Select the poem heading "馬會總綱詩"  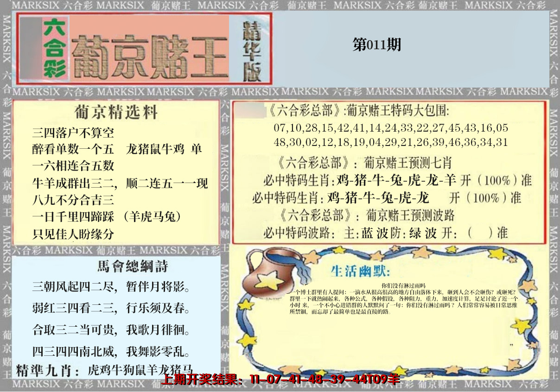pyautogui.click(x=133, y=267)
